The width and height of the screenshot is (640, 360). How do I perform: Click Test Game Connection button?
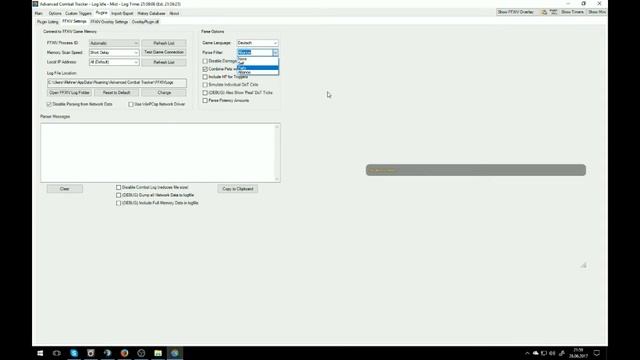(x=164, y=53)
